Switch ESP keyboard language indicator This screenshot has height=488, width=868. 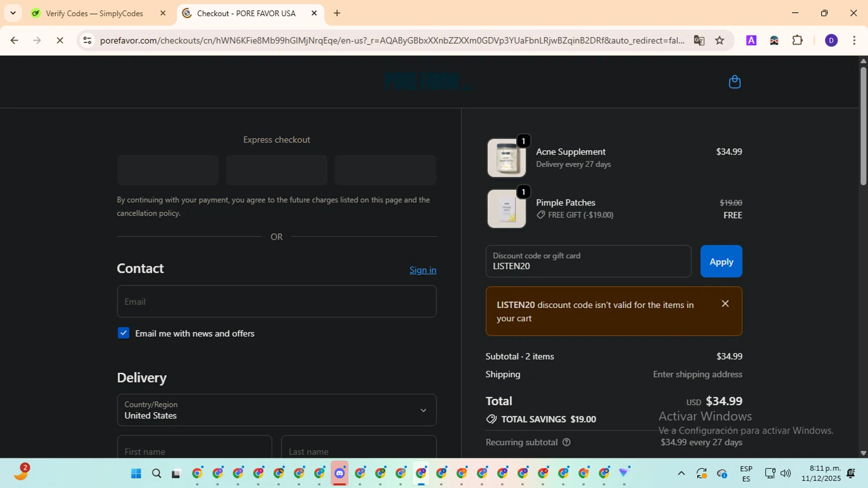746,474
